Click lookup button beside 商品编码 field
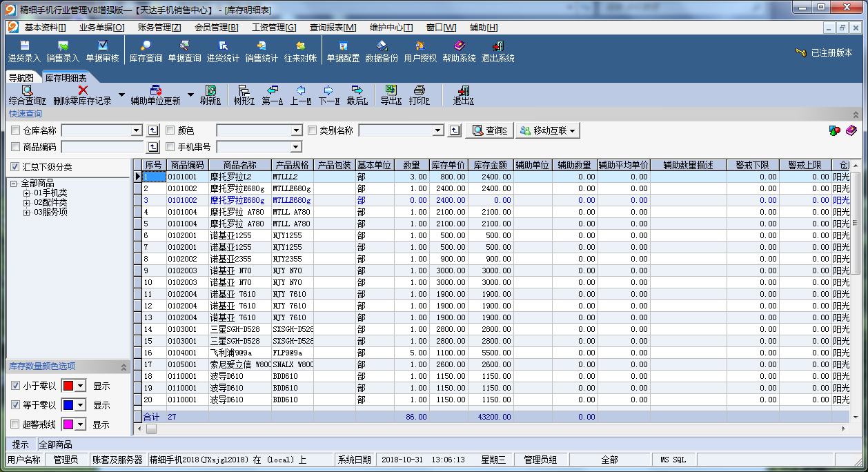 click(154, 147)
